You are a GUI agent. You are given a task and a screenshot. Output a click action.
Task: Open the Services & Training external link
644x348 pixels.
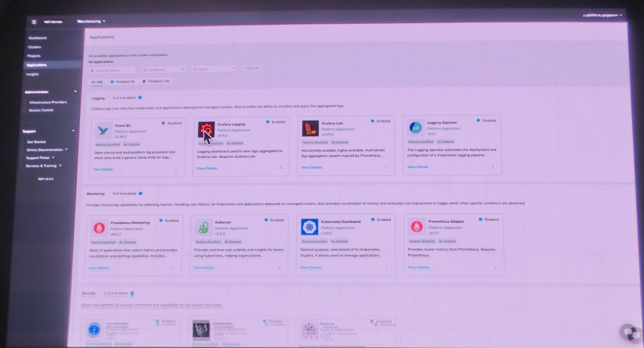[x=44, y=166]
